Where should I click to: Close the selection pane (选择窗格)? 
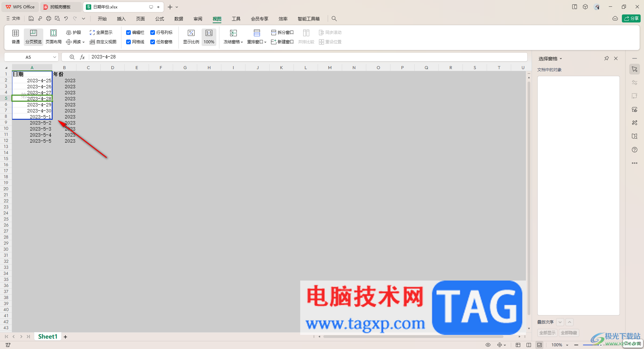(x=616, y=58)
